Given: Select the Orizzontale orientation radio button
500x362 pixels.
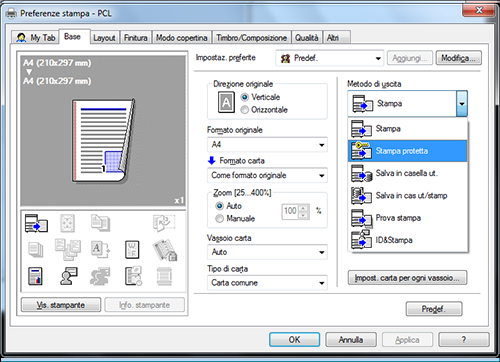Looking at the screenshot, I should click(x=245, y=110).
